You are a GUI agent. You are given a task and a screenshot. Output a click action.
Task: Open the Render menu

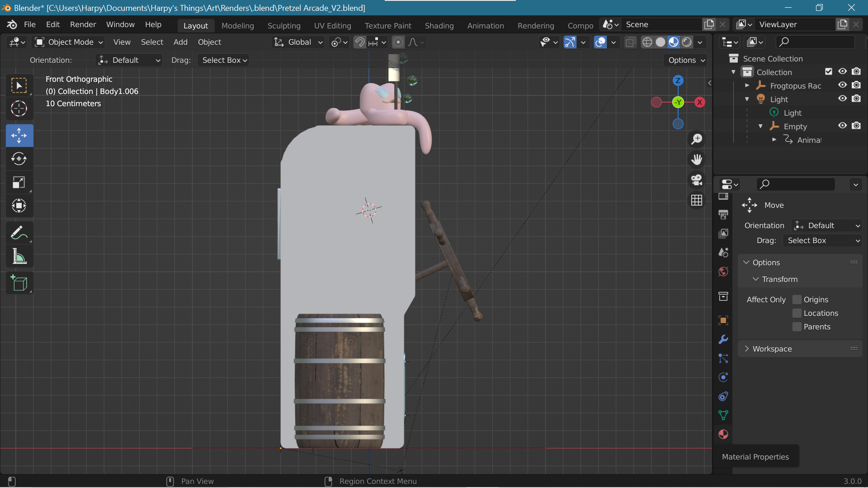point(83,24)
